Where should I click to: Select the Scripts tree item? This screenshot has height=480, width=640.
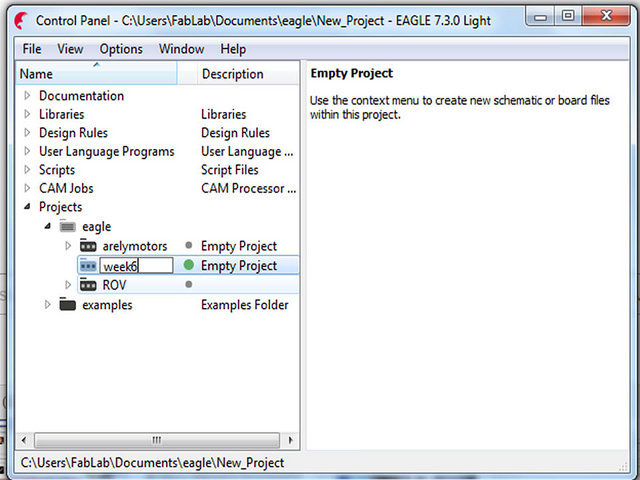point(57,170)
